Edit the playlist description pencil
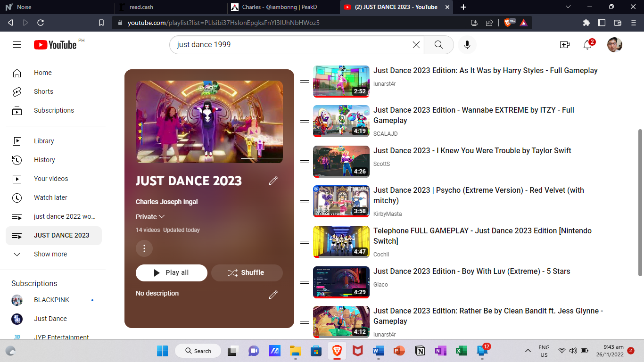Screen dimensions: 644x362 [273, 295]
